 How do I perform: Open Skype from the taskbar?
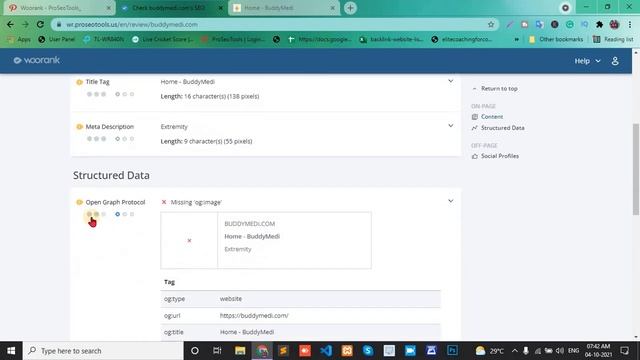[368, 351]
